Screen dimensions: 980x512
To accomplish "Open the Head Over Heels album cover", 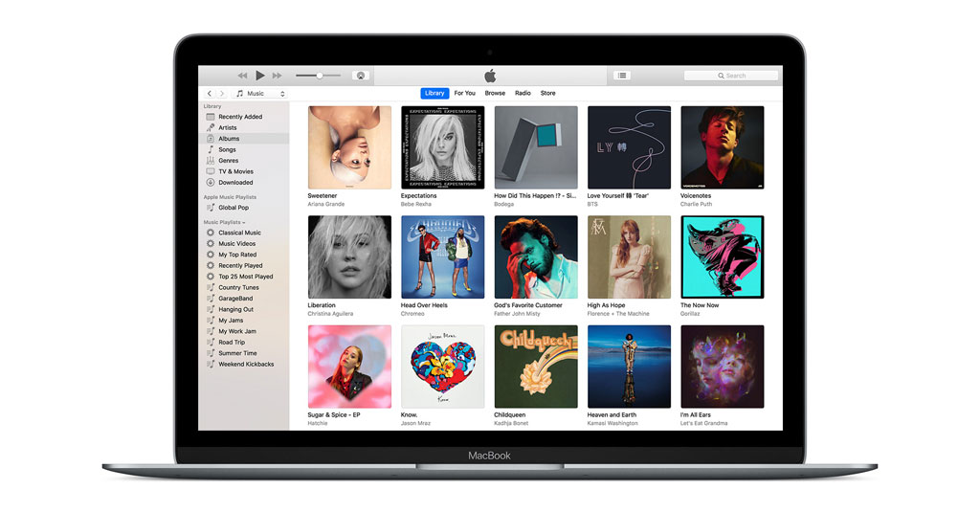I will [x=442, y=256].
